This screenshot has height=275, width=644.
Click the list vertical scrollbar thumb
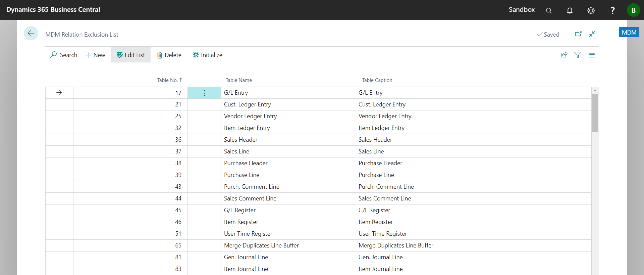coord(595,113)
